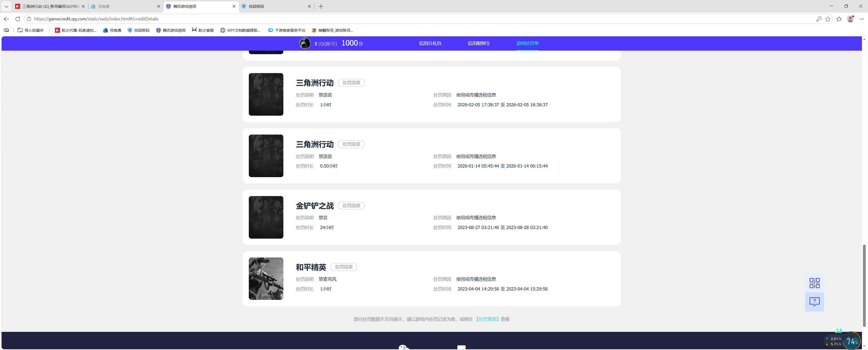
Task: Select 信用限制令 navigation tab
Action: point(479,43)
